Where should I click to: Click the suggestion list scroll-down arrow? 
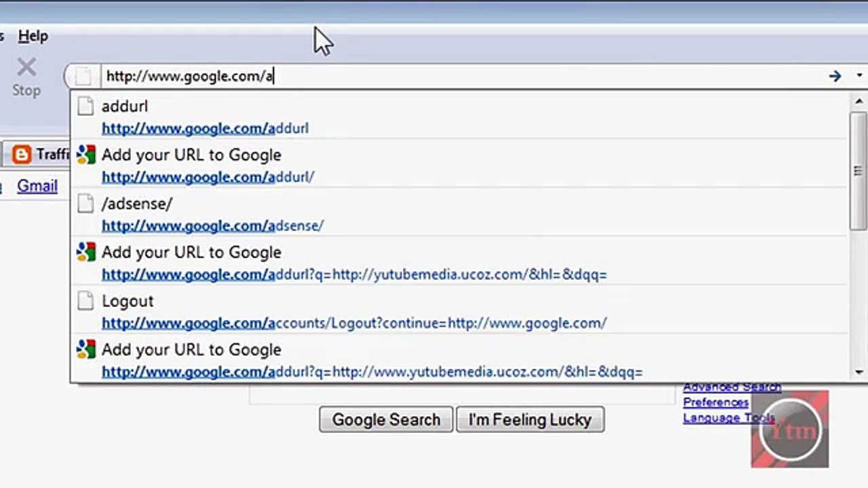[x=859, y=372]
